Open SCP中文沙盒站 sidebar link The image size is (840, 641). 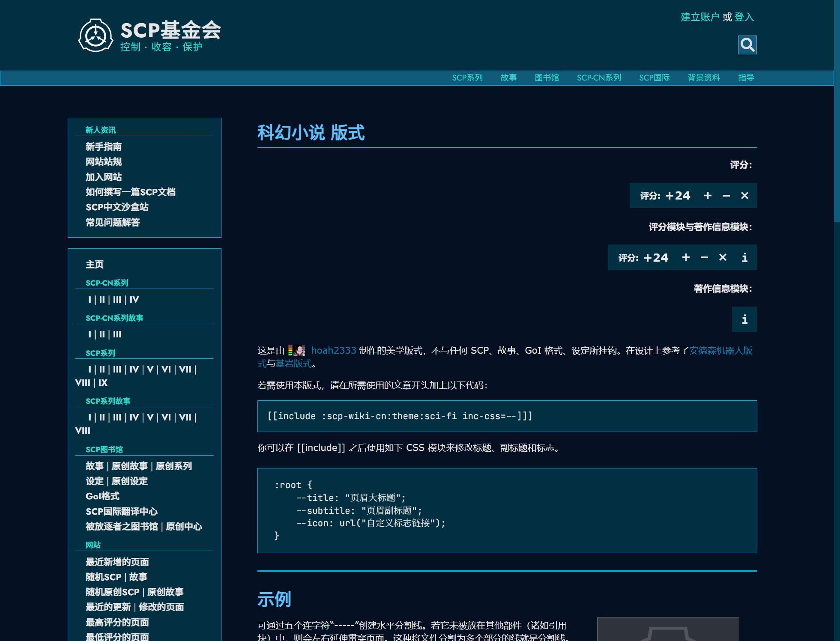coord(117,207)
